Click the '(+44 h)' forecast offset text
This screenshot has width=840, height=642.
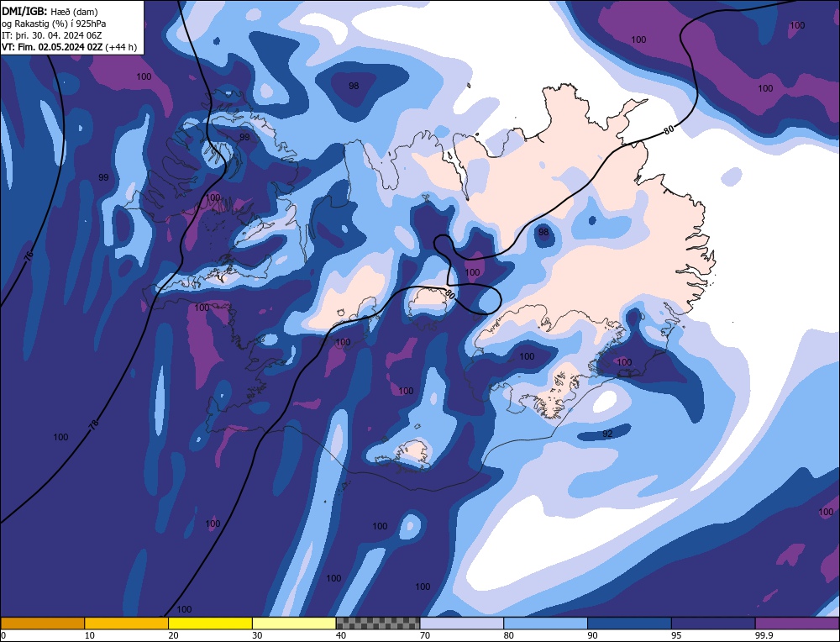tap(121, 47)
